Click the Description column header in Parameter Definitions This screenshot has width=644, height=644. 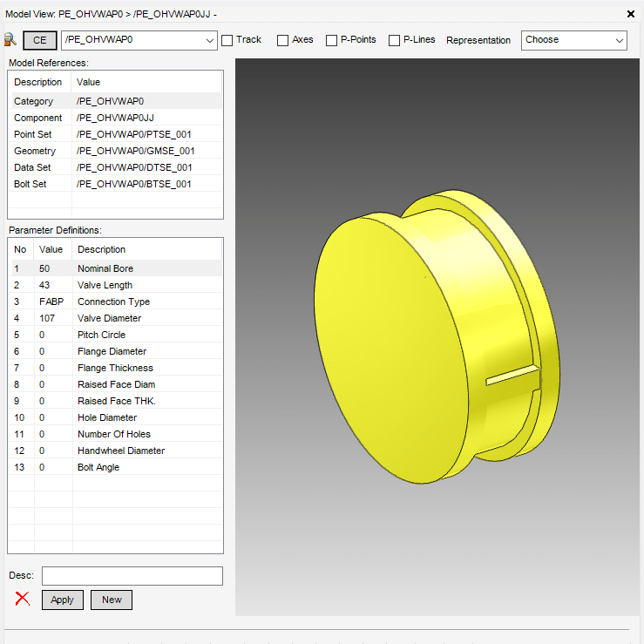(102, 249)
